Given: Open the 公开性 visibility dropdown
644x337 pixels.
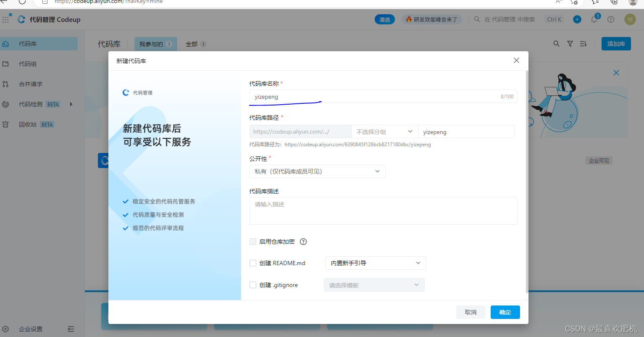Looking at the screenshot, I should click(317, 171).
